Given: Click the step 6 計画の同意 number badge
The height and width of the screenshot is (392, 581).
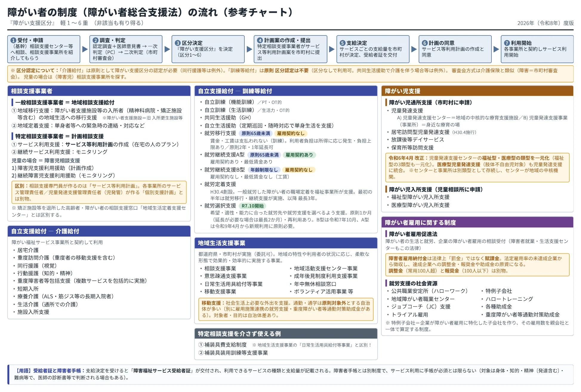Looking at the screenshot, I should (425, 43).
